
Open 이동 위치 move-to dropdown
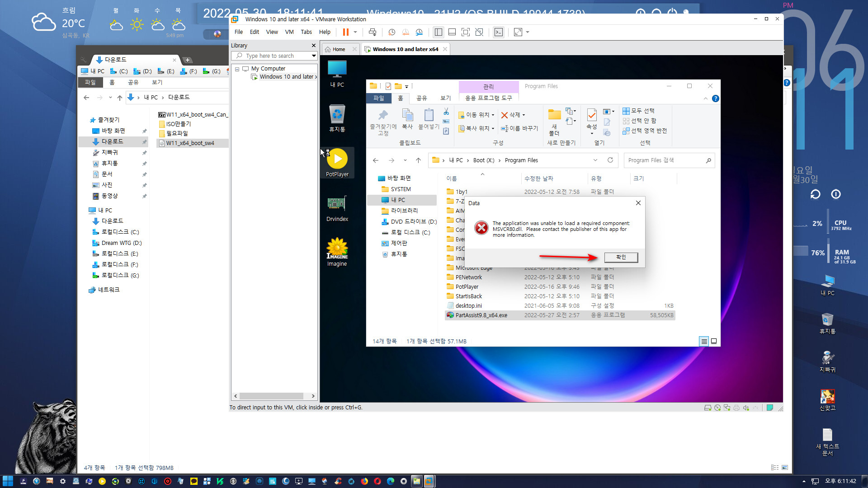point(476,115)
